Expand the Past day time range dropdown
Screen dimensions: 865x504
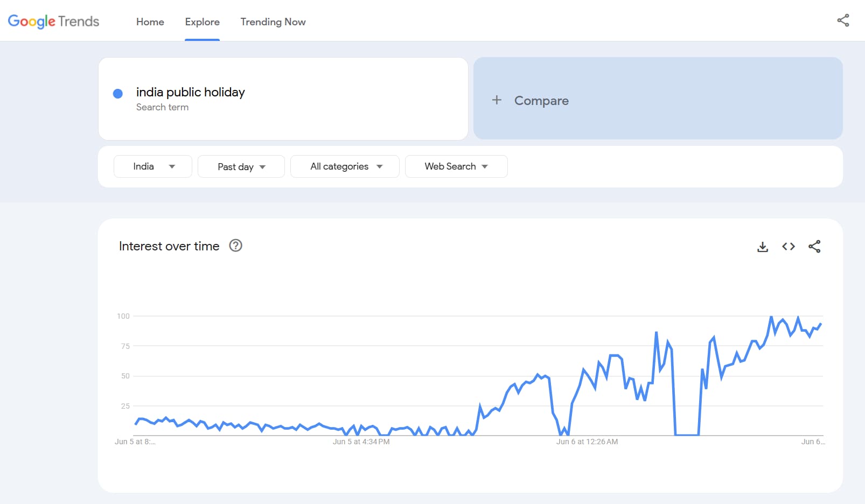click(241, 166)
